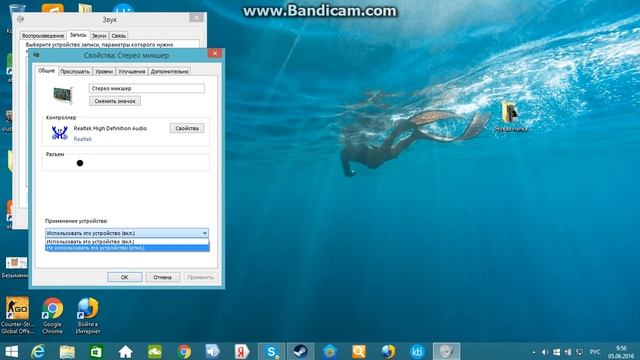Image resolution: width=640 pixels, height=360 pixels.
Task: Select Запись tab in Звук window
Action: (x=78, y=35)
